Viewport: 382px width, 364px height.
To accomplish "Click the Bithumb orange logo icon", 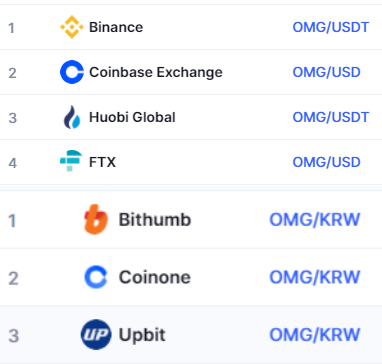I will 96,219.
